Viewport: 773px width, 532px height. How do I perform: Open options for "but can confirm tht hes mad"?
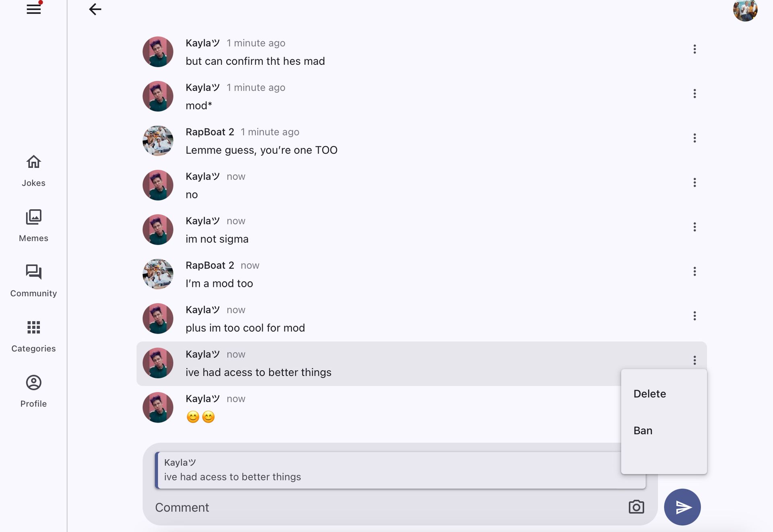pyautogui.click(x=694, y=49)
